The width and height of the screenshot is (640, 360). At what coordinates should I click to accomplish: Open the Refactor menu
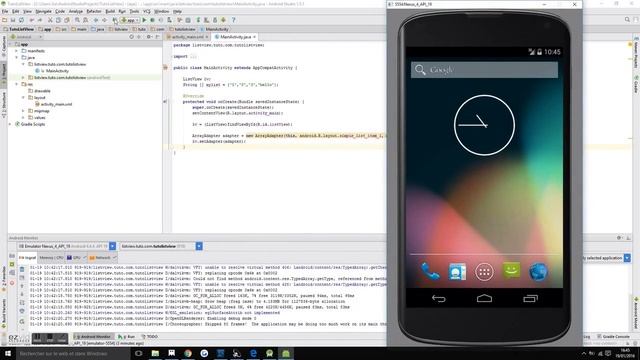(x=94, y=11)
